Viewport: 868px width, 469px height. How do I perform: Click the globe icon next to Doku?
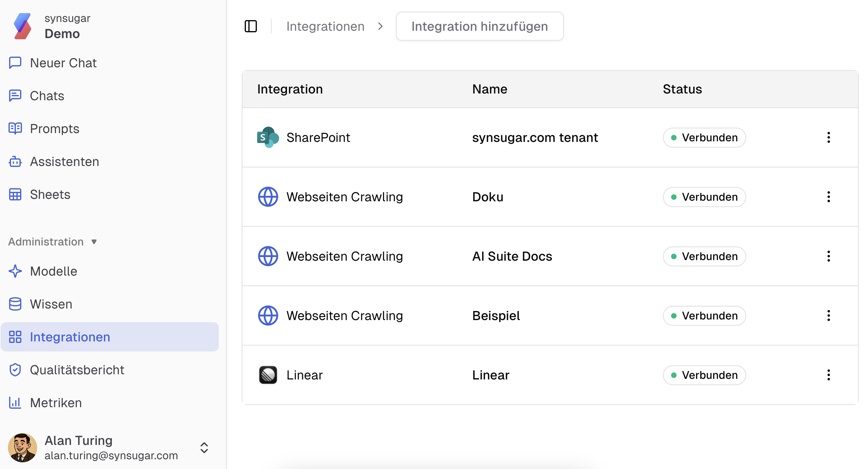click(268, 196)
